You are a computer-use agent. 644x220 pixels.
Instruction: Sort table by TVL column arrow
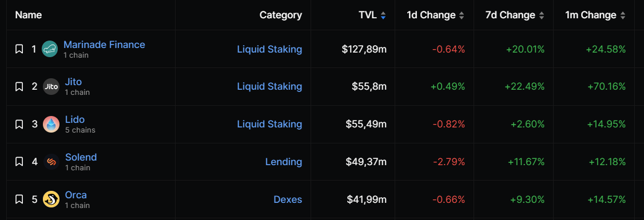coord(383,15)
